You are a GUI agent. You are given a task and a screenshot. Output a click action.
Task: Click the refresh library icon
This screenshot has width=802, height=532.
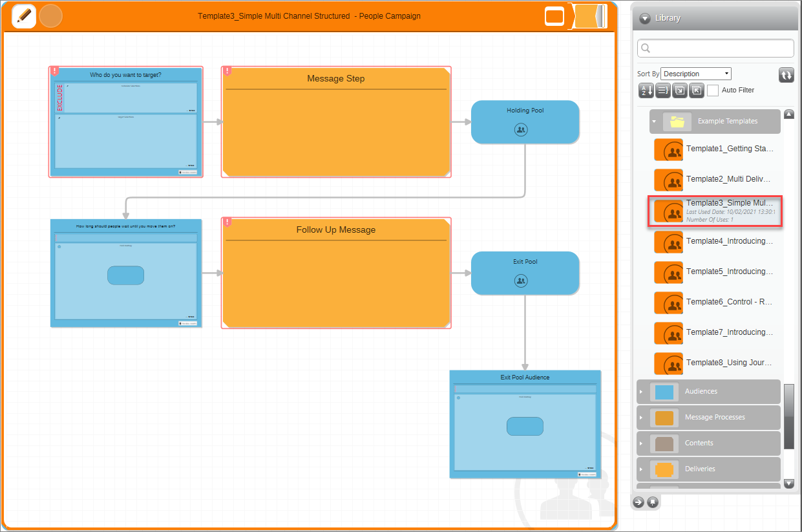tap(786, 75)
